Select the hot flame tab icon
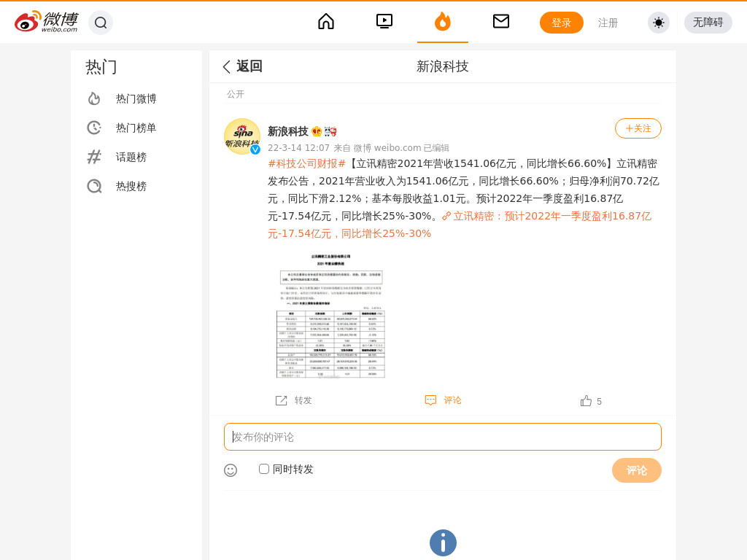This screenshot has height=560, width=747. (x=443, y=21)
